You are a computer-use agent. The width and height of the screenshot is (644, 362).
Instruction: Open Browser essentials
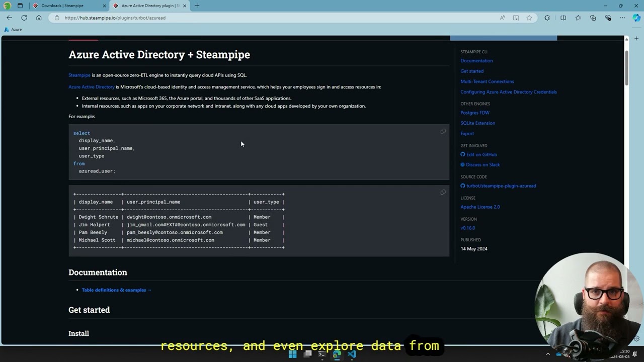point(608,18)
